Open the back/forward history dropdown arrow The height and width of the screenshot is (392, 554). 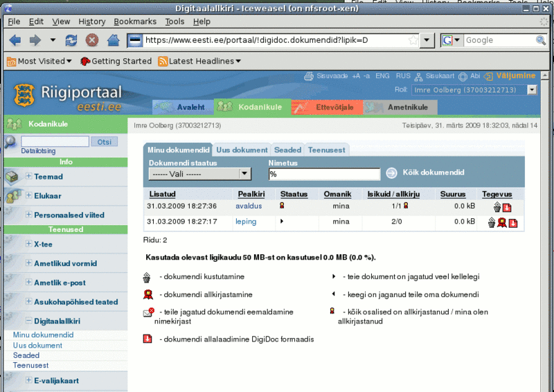click(x=53, y=40)
